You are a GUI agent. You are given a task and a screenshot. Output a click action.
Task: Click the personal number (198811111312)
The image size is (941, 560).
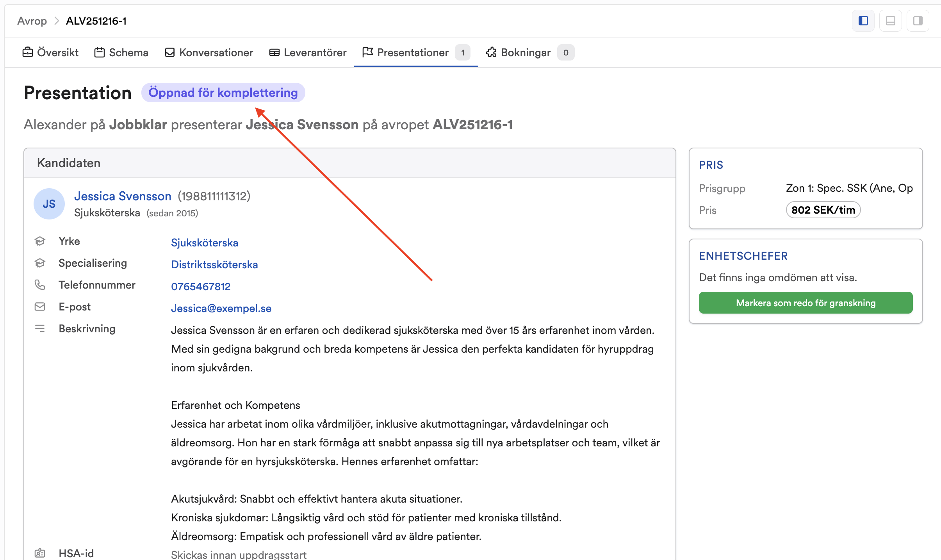[214, 196]
